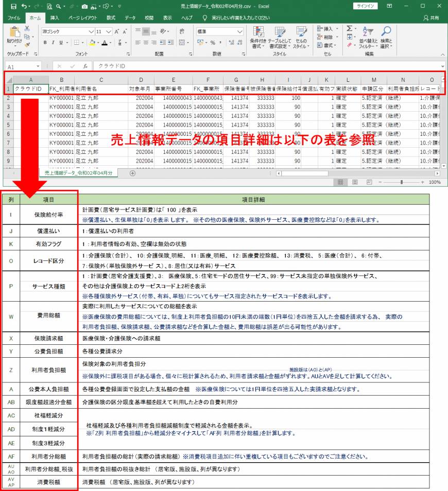Toggle bold formatting on selected text
448x491 pixels.
(x=45, y=42)
